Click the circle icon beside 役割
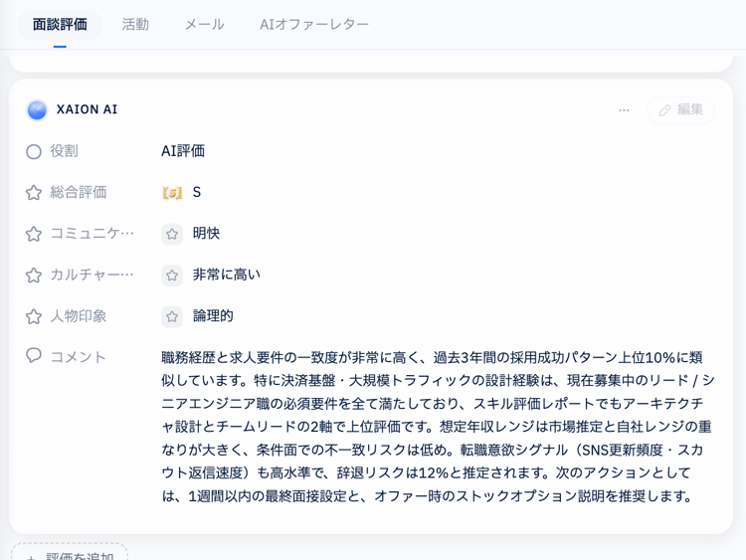The width and height of the screenshot is (746, 560). coord(34,152)
